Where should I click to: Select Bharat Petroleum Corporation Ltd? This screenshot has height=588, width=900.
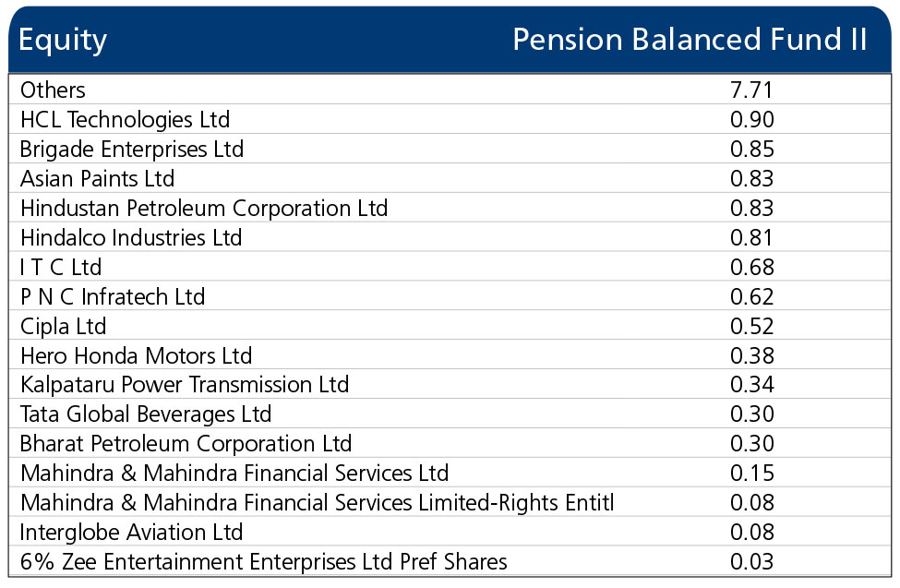(186, 444)
